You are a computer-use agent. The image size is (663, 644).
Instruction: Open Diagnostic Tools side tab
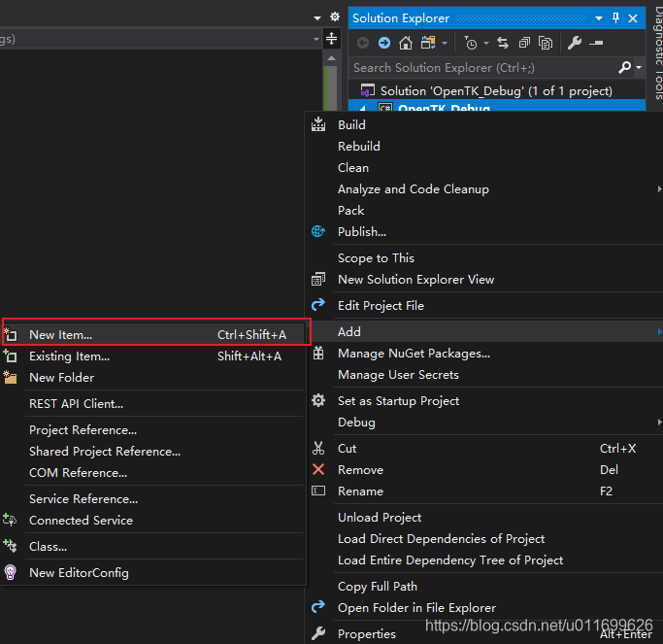[657, 52]
